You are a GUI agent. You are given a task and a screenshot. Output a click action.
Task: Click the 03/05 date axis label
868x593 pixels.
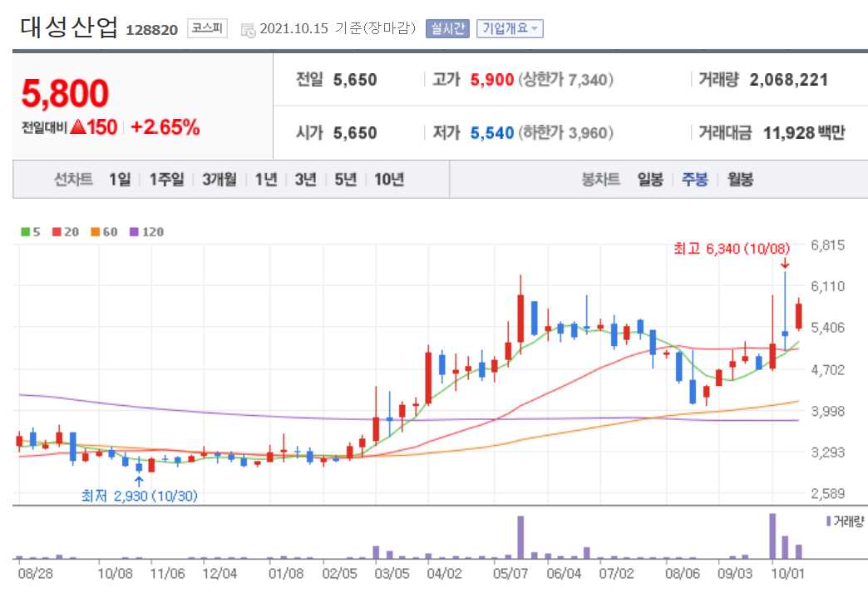392,574
